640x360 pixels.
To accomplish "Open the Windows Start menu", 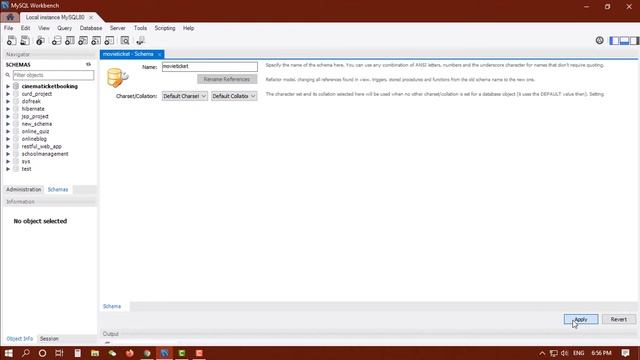I will [9, 353].
